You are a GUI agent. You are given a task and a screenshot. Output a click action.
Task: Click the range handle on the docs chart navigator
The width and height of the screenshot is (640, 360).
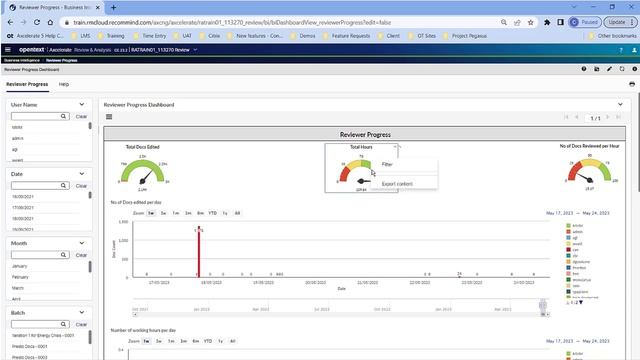tap(543, 304)
